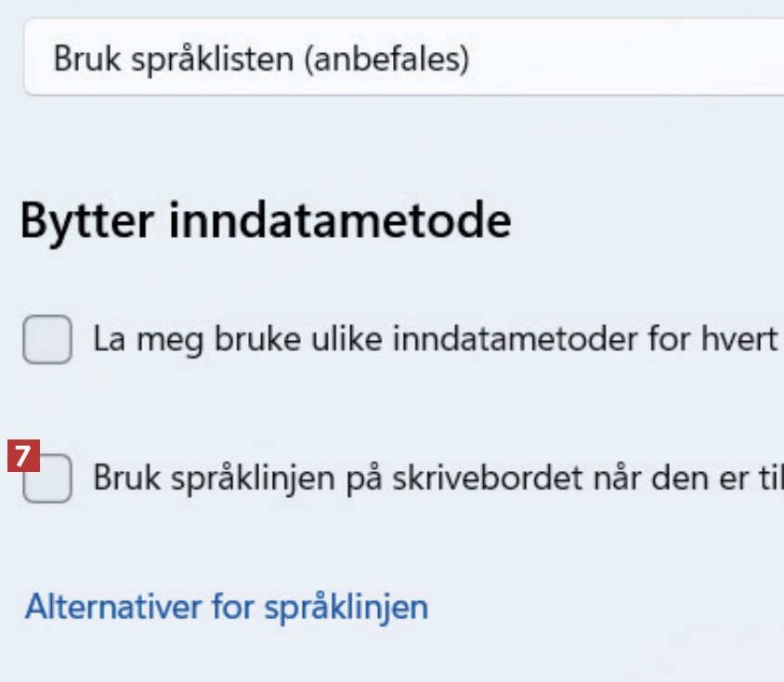Select the "Bytter inndatametode" heading
Image resolution: width=784 pixels, height=682 pixels.
point(266,223)
